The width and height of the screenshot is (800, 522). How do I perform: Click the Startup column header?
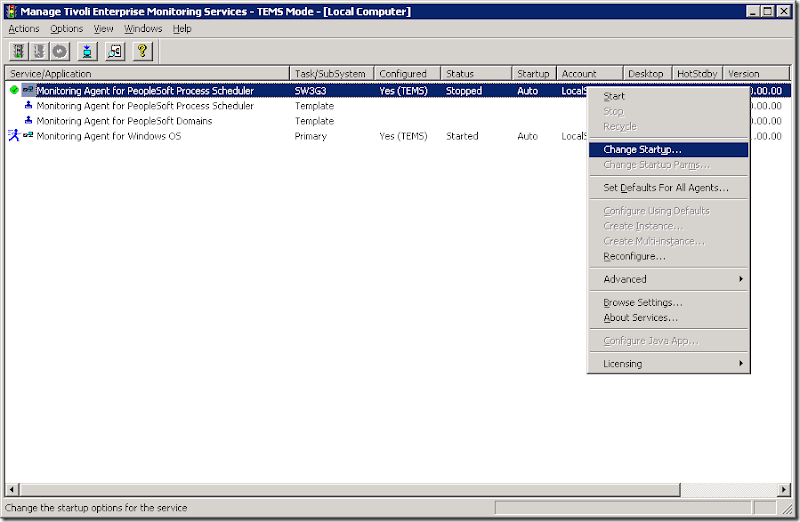534,73
